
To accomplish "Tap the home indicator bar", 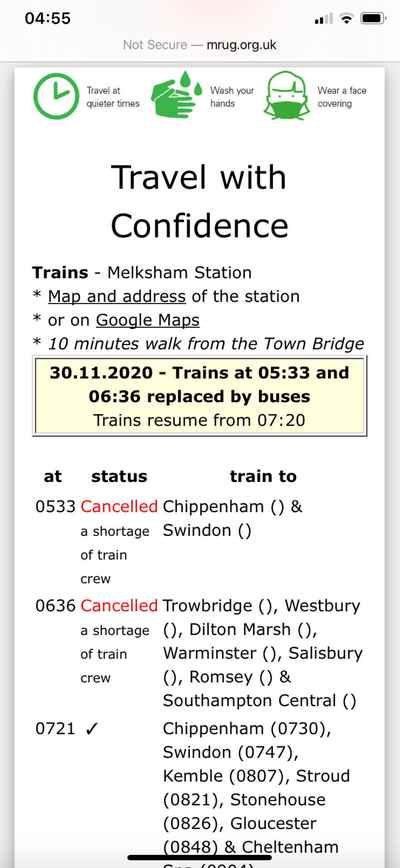I will point(200,857).
